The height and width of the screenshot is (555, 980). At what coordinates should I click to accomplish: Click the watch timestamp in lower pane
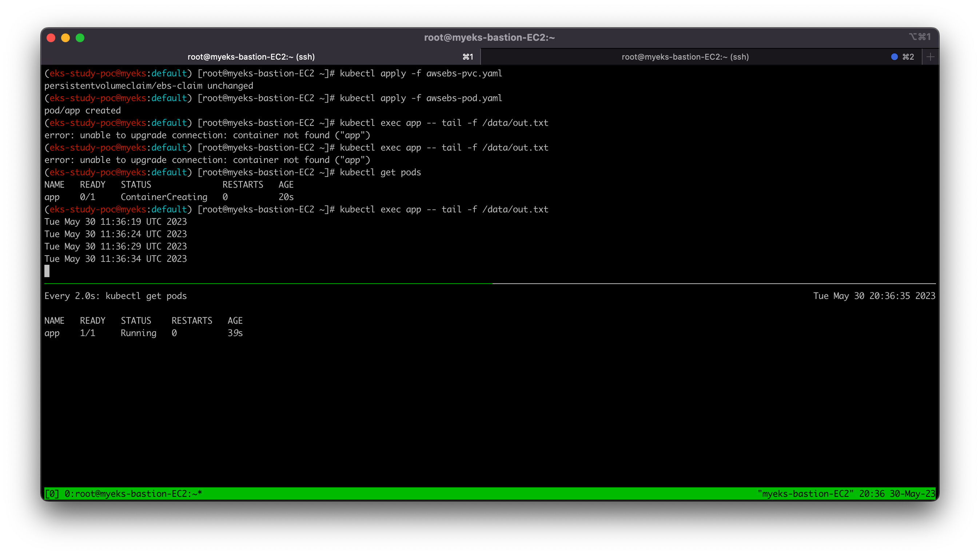tap(874, 296)
